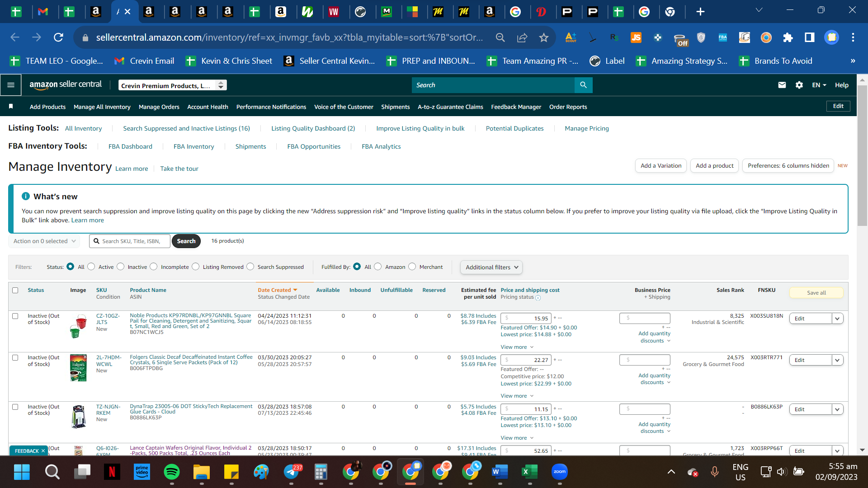Image resolution: width=868 pixels, height=488 pixels.
Task: Go to Performance Notifications menu item
Action: 271,107
